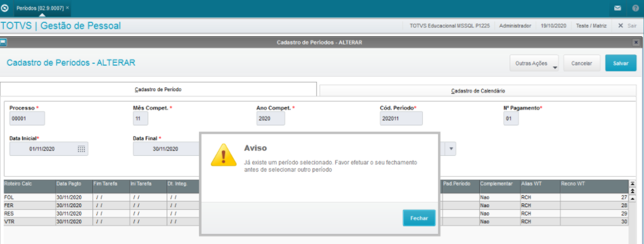This screenshot has height=244, width=644.
Task: Switch to Cadastro de Calendário tab
Action: [x=478, y=91]
